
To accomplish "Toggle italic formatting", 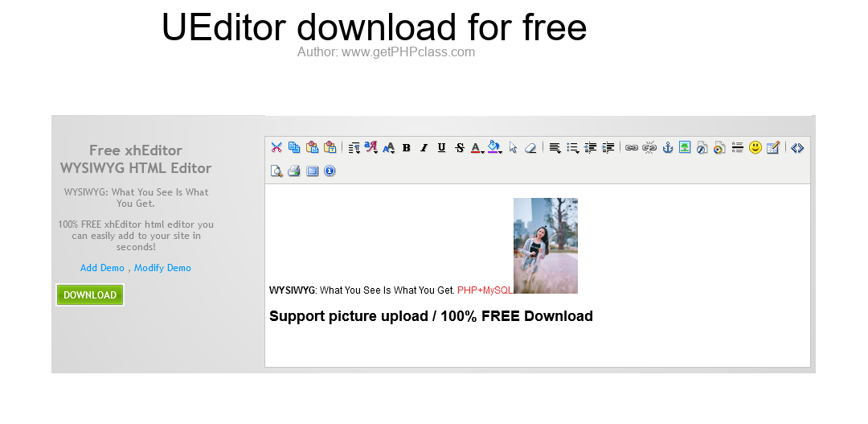I will (424, 147).
